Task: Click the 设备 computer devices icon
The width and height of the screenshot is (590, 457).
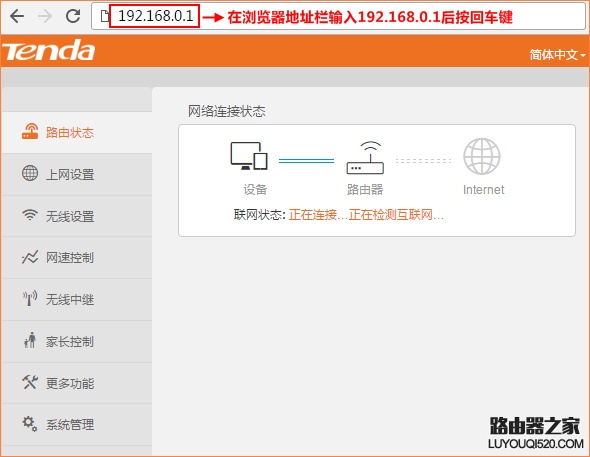Action: coord(249,156)
